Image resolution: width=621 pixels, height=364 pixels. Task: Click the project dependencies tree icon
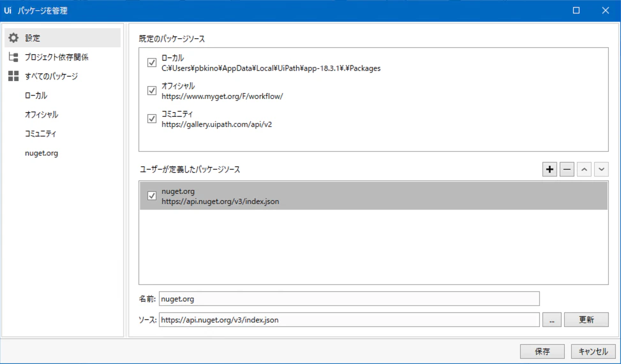[13, 57]
